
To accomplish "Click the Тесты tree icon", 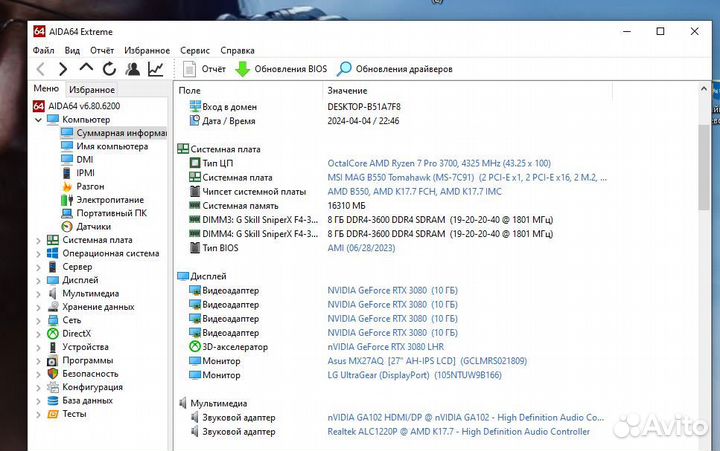I will point(53,414).
